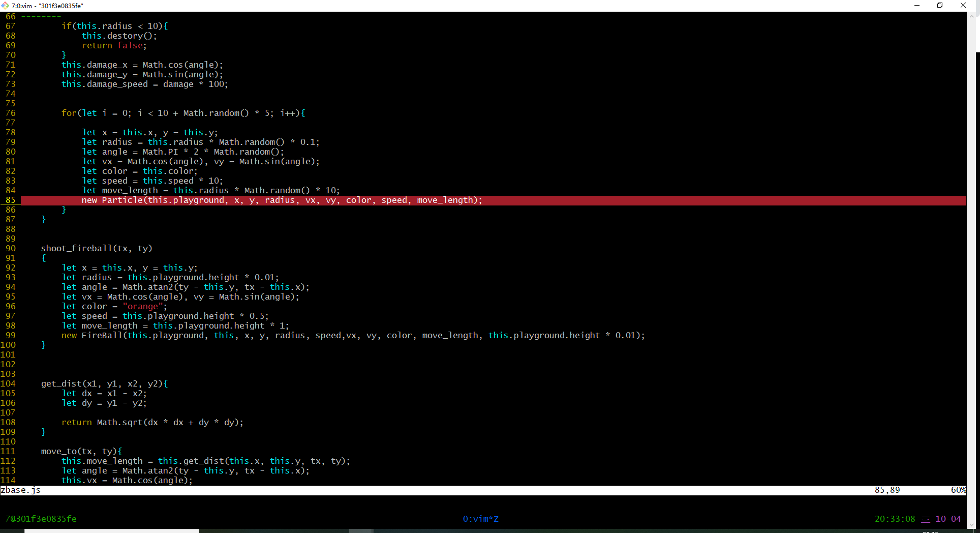Restore down the terminal window
Image resolution: width=980 pixels, height=533 pixels.
tap(940, 6)
